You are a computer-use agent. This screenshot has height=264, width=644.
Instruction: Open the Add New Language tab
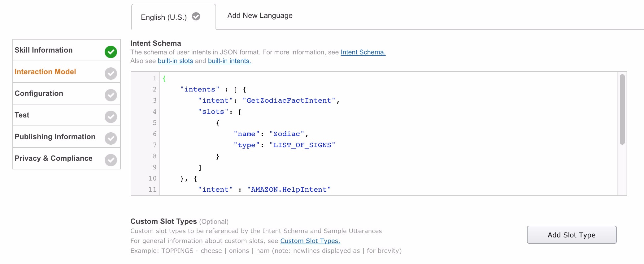tap(260, 15)
